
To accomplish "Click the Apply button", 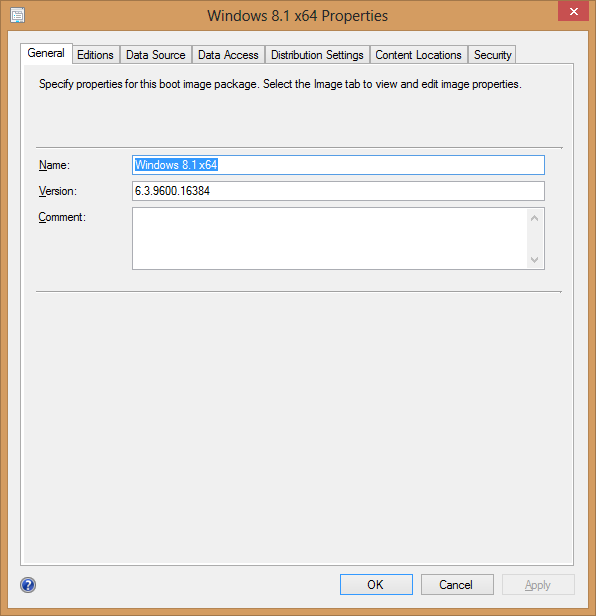I will [x=538, y=585].
